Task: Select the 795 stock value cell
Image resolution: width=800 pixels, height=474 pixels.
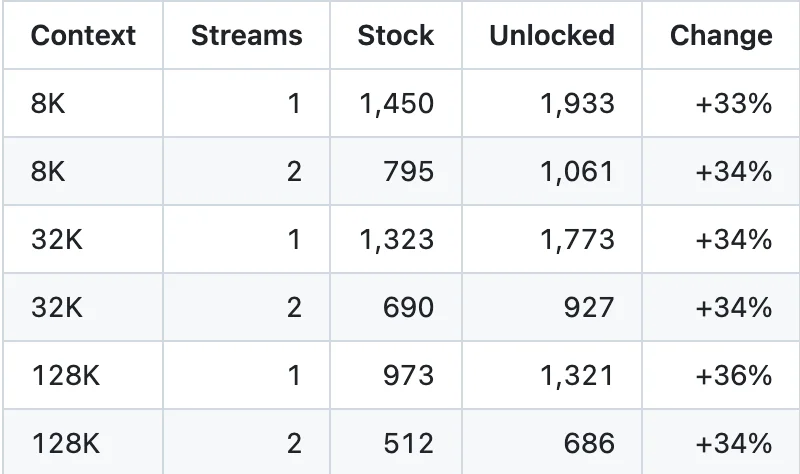Action: [396, 171]
